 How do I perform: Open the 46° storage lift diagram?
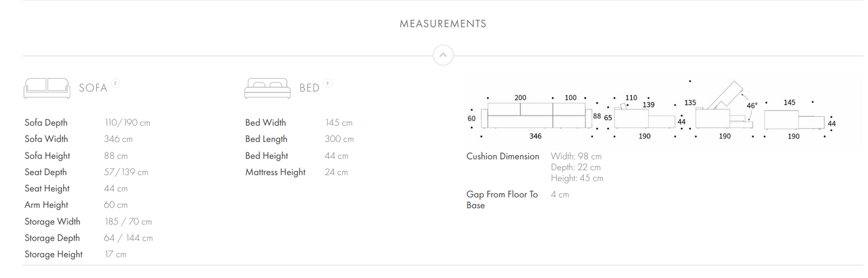coord(724,111)
